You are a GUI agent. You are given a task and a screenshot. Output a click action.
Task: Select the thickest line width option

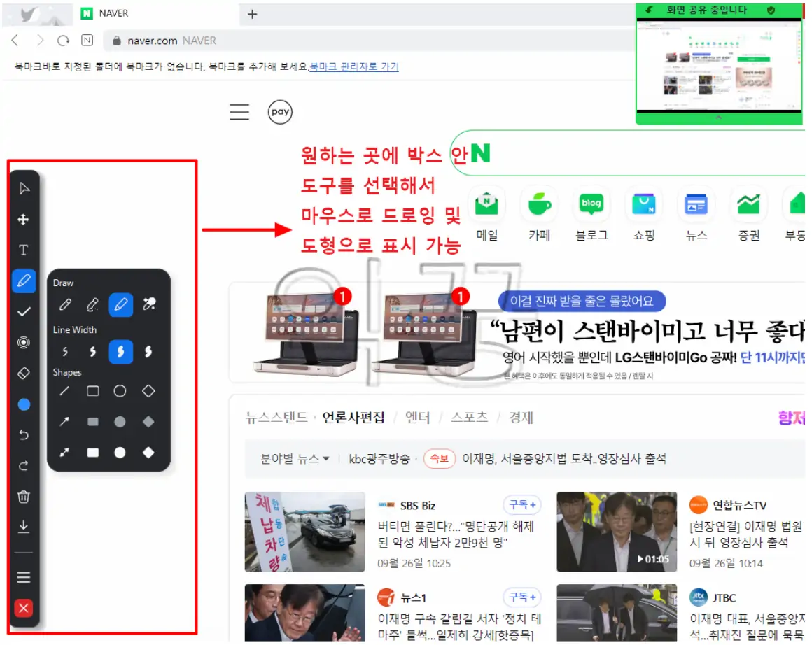click(x=148, y=352)
